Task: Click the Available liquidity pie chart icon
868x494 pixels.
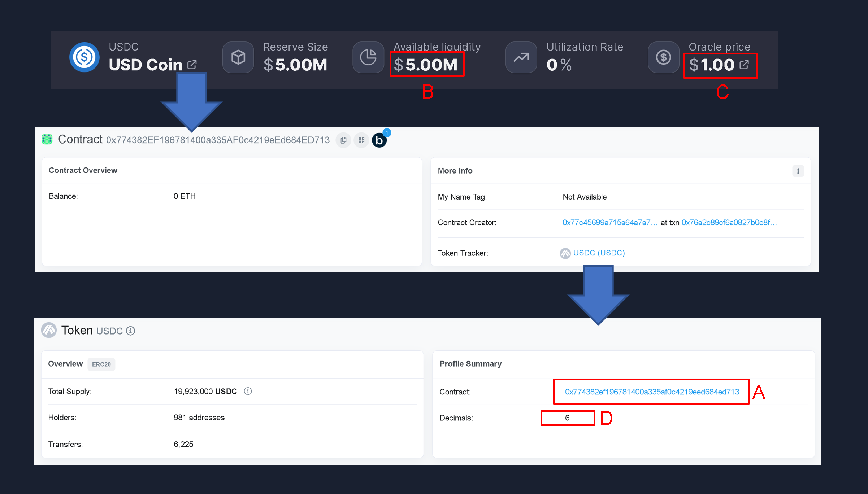Action: point(368,57)
